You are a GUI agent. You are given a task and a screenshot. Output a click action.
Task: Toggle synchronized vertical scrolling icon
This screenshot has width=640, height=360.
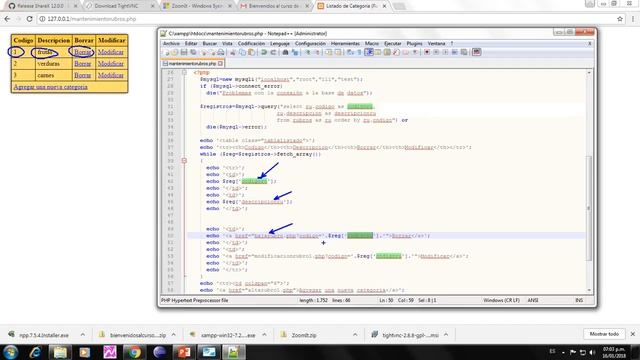click(328, 52)
